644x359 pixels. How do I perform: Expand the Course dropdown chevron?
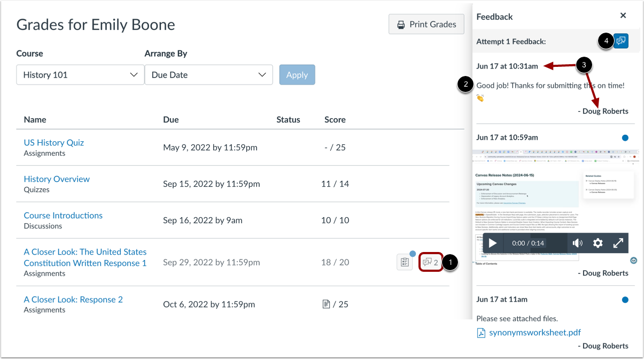pos(134,75)
